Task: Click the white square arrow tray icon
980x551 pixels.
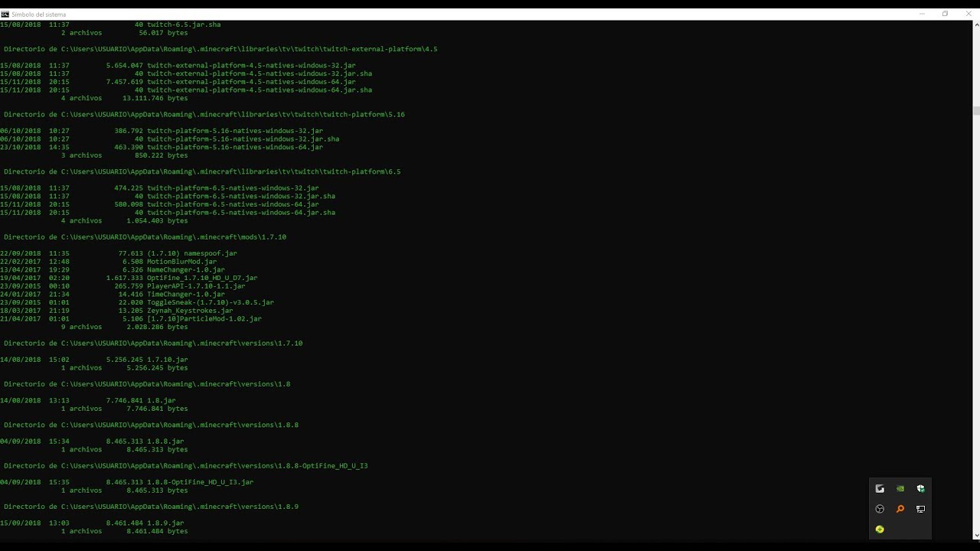Action: 880,488
